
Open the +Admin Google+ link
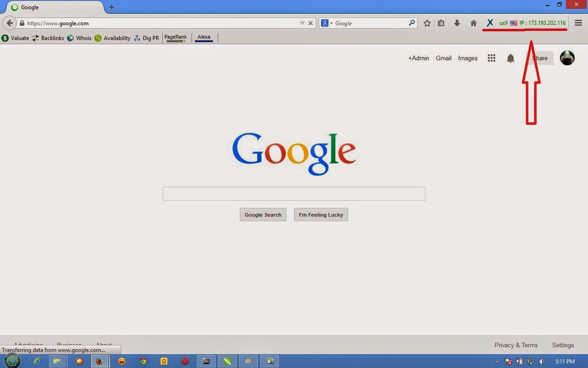[x=418, y=58]
